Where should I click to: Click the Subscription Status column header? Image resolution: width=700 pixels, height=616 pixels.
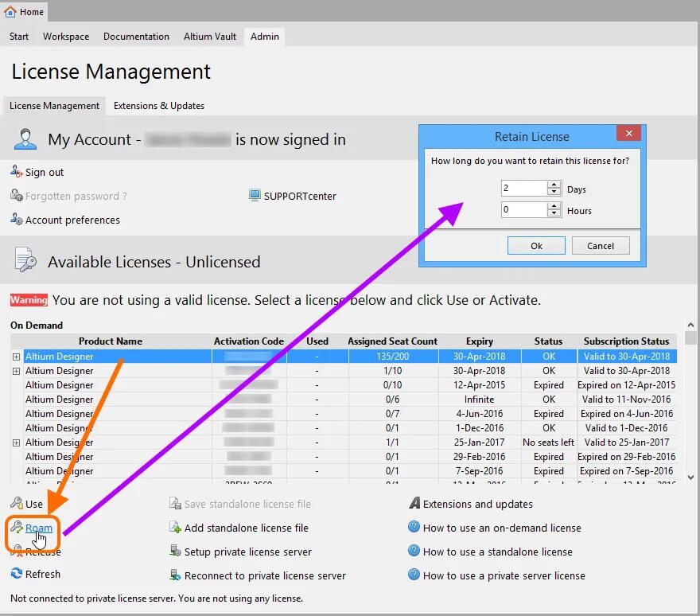(x=626, y=341)
